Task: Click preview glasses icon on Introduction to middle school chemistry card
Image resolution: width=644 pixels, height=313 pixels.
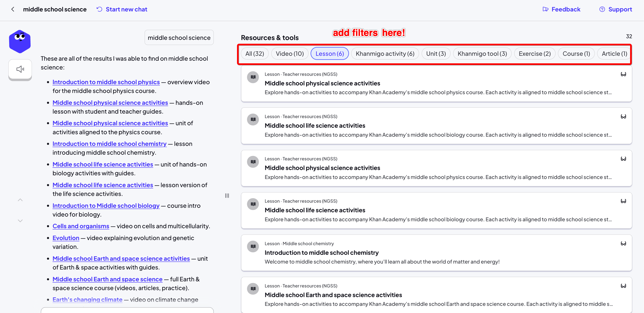Action: pyautogui.click(x=623, y=244)
